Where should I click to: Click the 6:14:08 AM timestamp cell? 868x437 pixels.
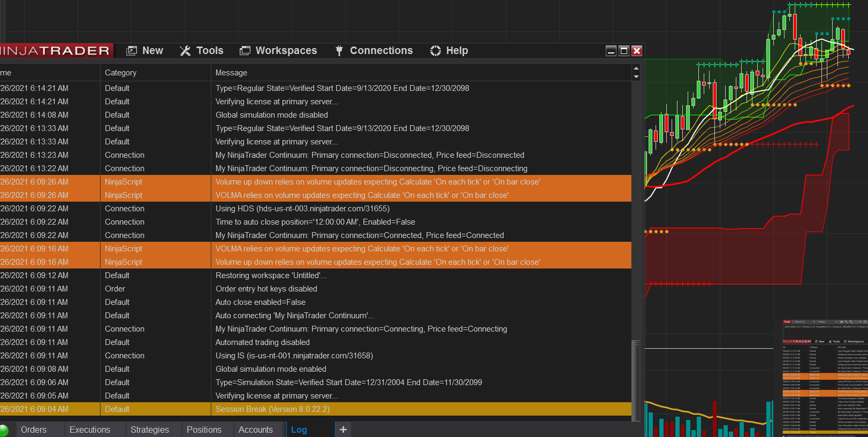tap(34, 115)
